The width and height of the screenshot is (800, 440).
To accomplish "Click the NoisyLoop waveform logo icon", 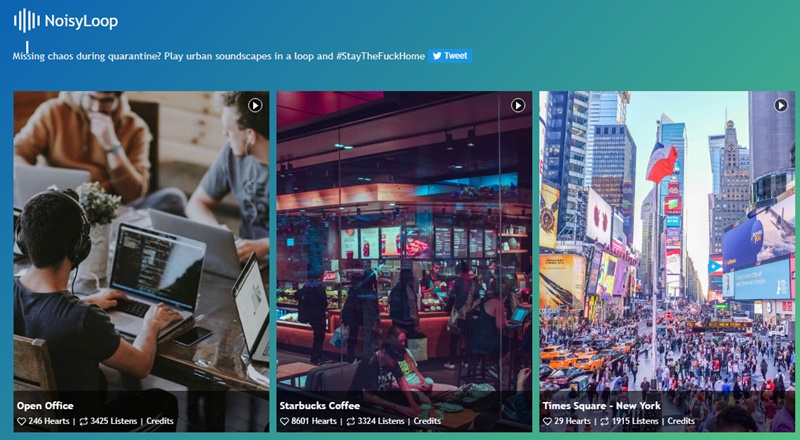I will coord(27,20).
